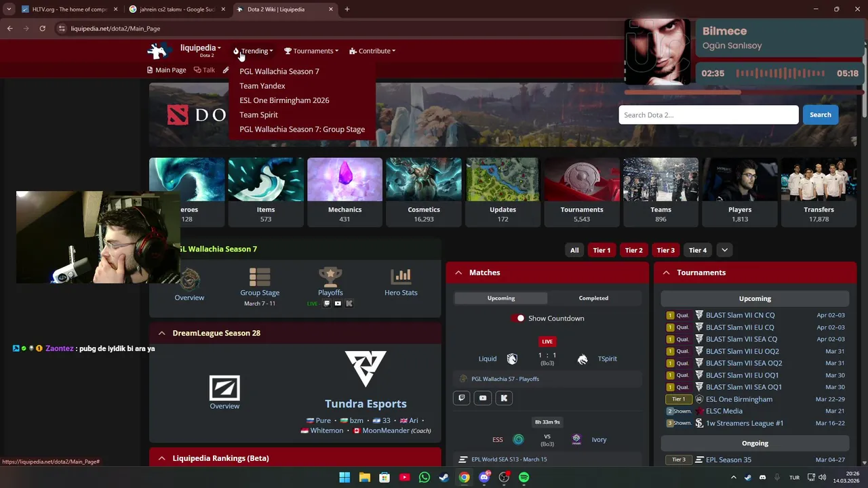Open PGL Wallachia Group Stage icon
The image size is (868, 488).
tap(260, 277)
